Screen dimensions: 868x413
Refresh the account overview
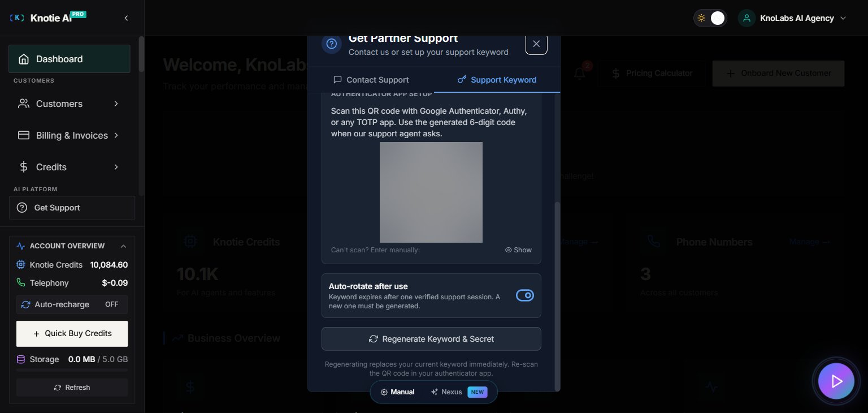(72, 388)
